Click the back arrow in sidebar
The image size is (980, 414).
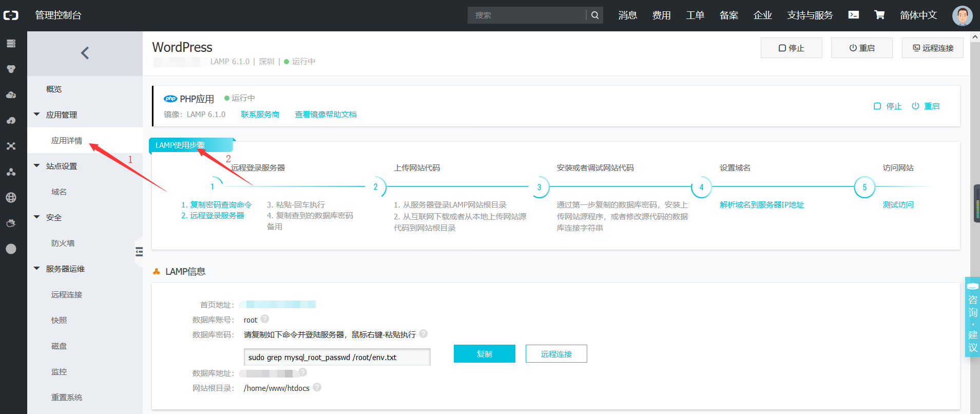coord(85,53)
